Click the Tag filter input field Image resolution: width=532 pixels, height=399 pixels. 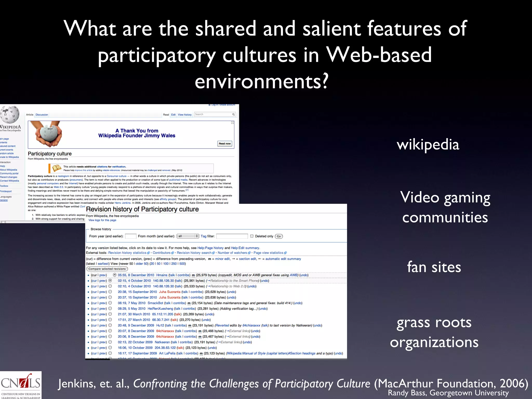pos(232,236)
